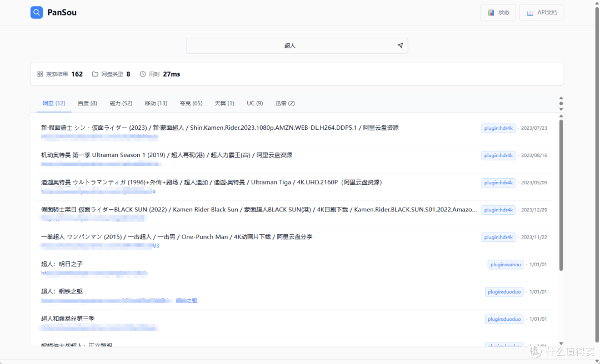The image size is (600, 364).
Task: Open the API文档 button
Action: tap(542, 13)
